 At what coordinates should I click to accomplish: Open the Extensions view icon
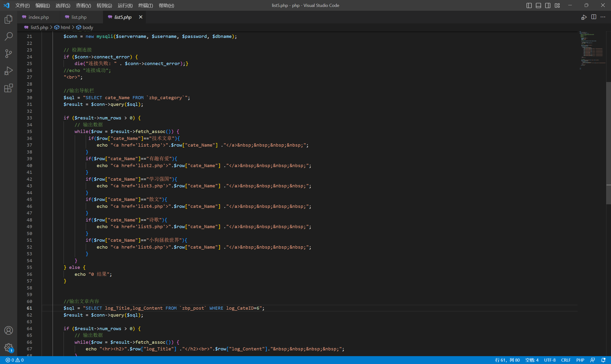[x=8, y=88]
